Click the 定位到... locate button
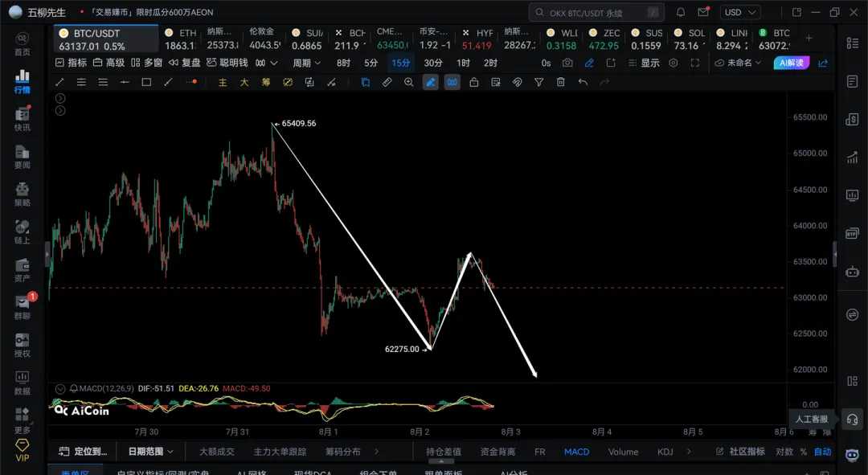 (x=84, y=452)
